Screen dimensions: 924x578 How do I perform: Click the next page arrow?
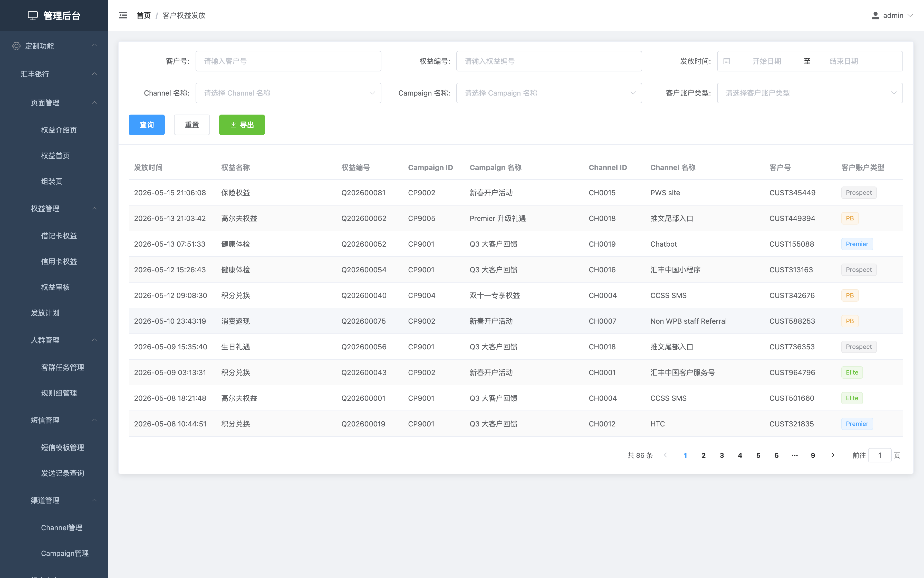(x=833, y=455)
